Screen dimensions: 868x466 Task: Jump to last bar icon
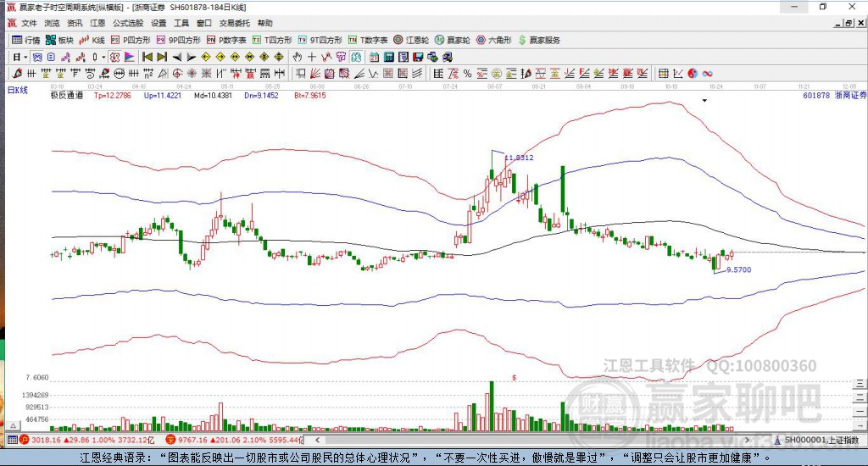tap(162, 57)
